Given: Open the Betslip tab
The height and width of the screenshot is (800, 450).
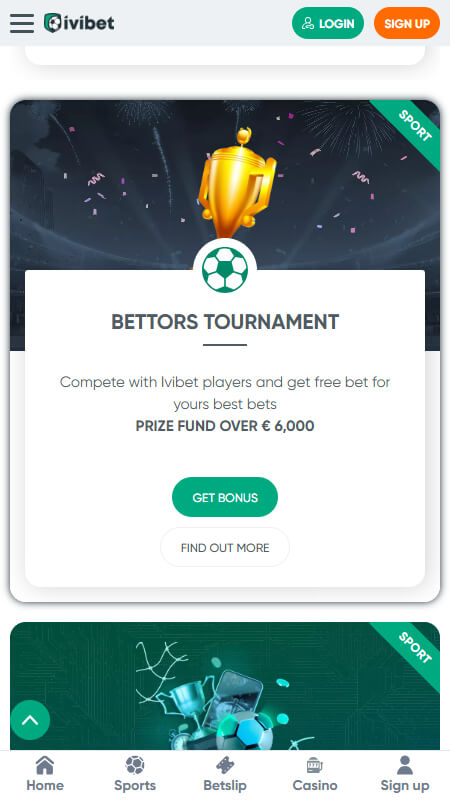Looking at the screenshot, I should 225,773.
